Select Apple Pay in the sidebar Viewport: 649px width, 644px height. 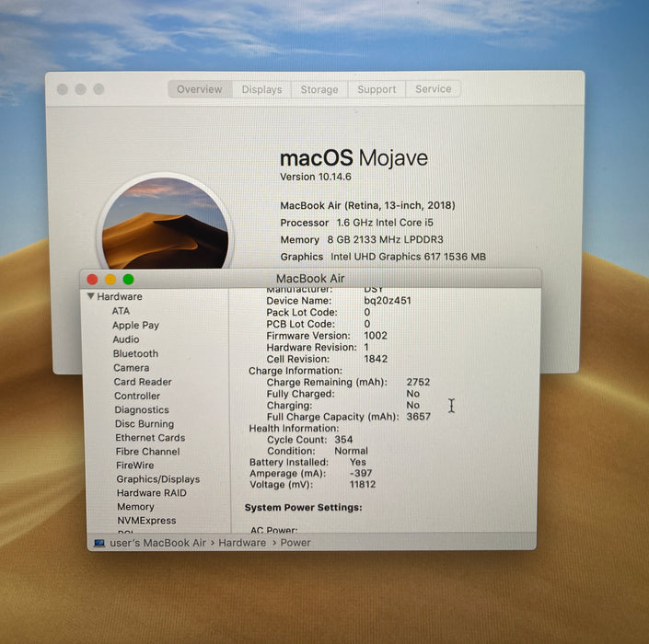(135, 326)
